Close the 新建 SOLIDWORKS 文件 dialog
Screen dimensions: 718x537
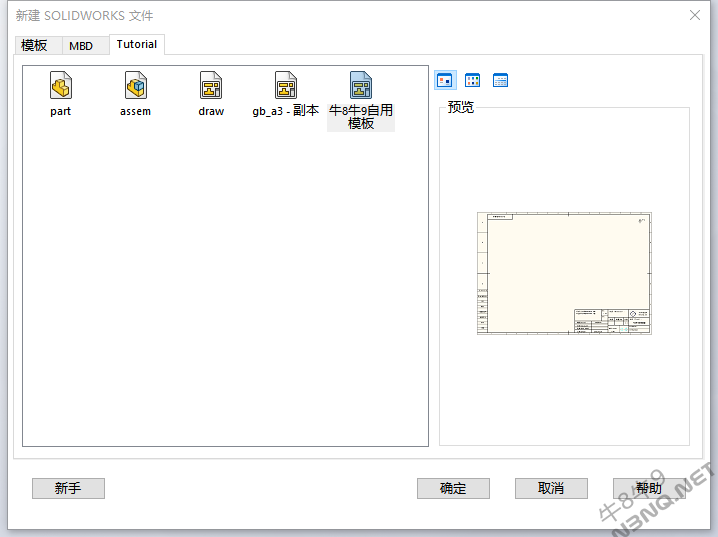pyautogui.click(x=695, y=15)
